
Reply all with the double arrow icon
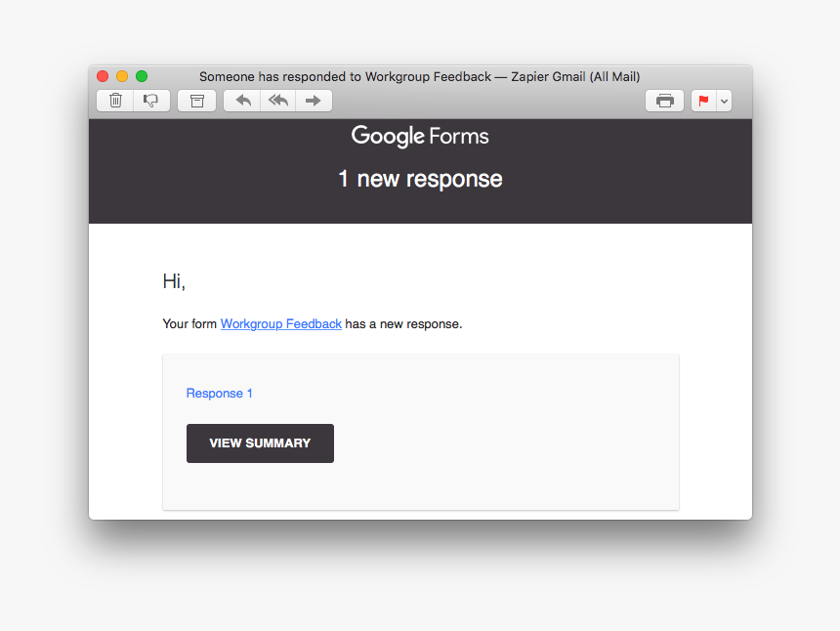tap(278, 101)
